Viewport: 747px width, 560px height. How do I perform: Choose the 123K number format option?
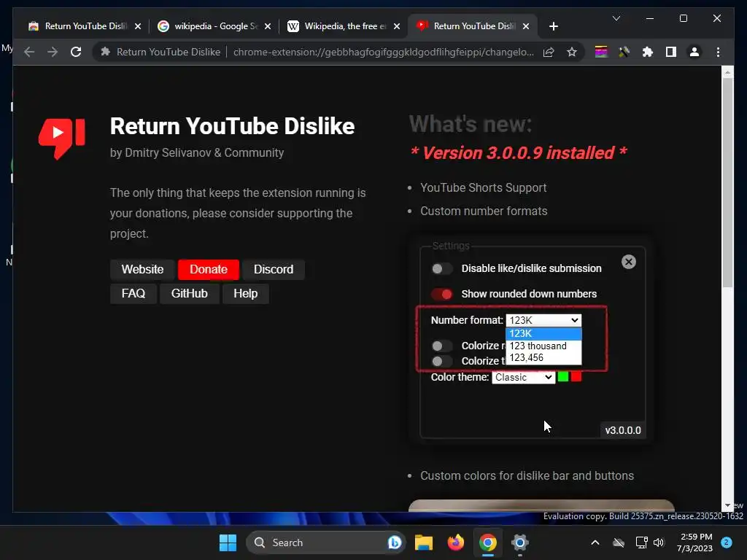(543, 334)
